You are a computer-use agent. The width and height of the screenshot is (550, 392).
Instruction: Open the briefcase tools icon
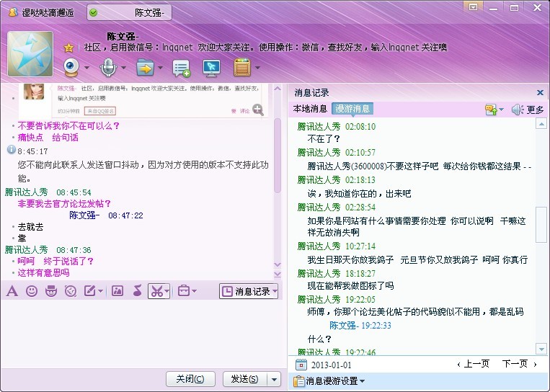tap(183, 291)
